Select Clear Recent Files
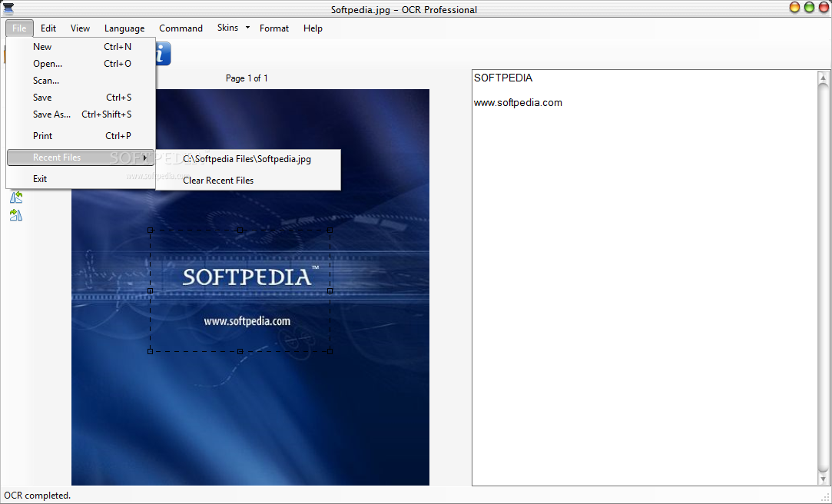 pos(248,181)
